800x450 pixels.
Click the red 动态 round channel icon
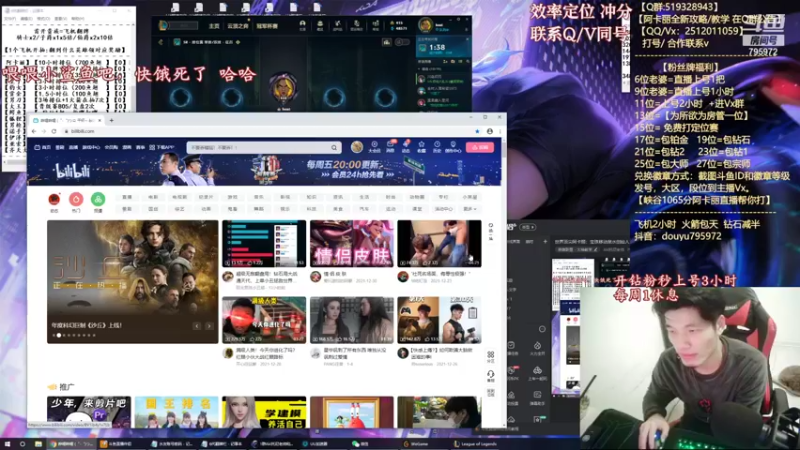point(54,201)
